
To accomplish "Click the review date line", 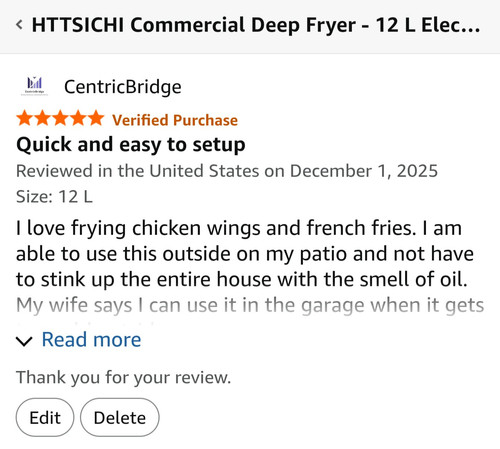I will [x=227, y=171].
